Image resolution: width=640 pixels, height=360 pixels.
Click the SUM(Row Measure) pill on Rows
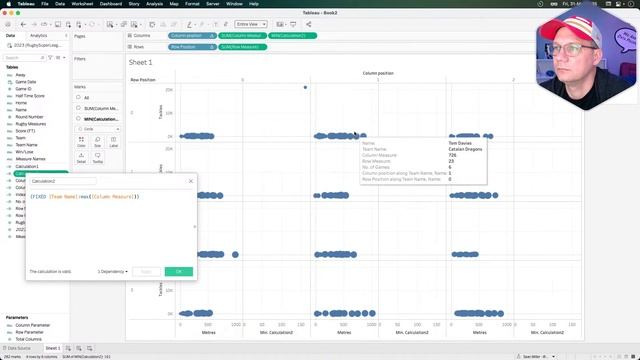(242, 47)
